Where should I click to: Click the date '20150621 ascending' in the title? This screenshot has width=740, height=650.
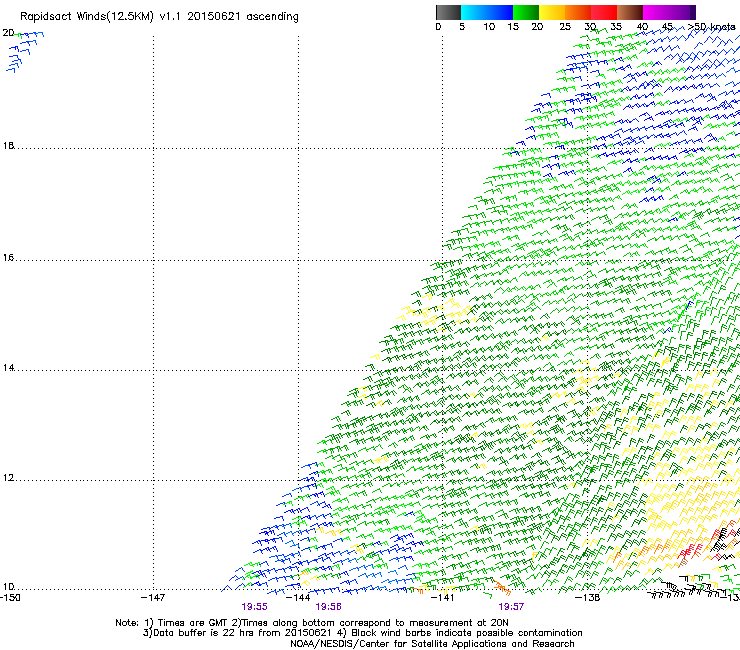(x=243, y=17)
